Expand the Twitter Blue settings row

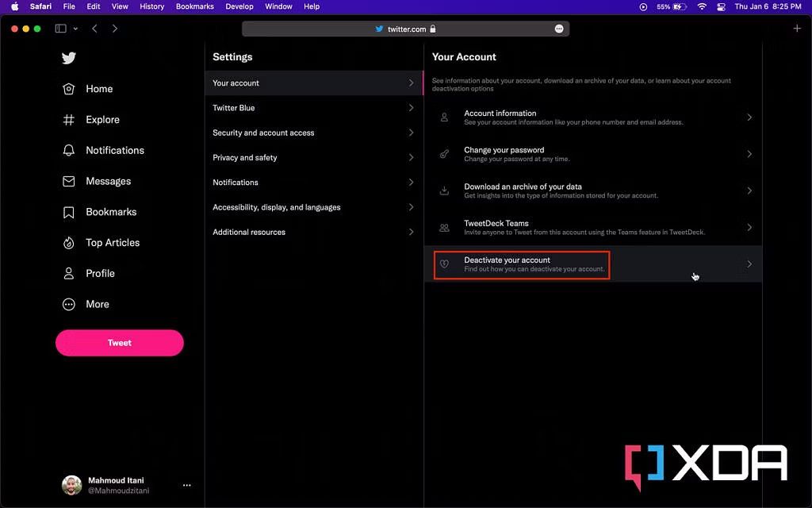[313, 108]
